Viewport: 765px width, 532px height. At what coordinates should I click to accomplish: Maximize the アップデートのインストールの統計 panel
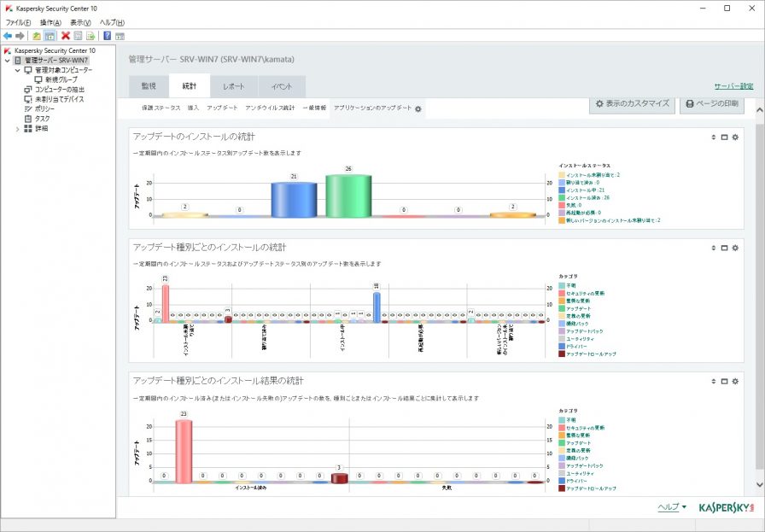725,137
